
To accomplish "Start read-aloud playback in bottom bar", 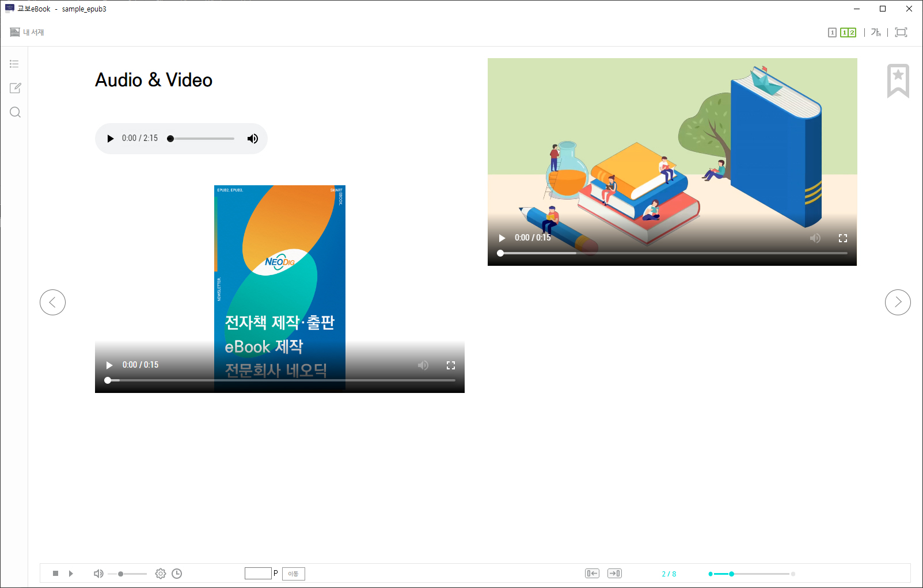I will coord(71,574).
